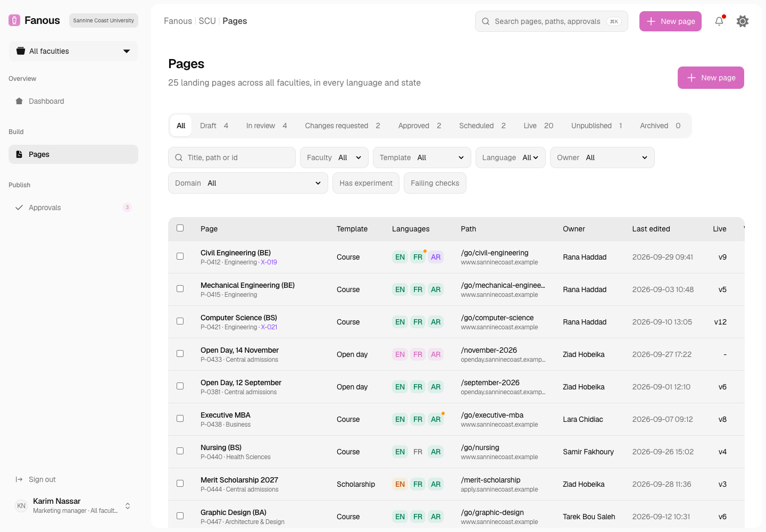Click the FR language badge for Nursing (BS)
The image size is (766, 532).
point(418,452)
